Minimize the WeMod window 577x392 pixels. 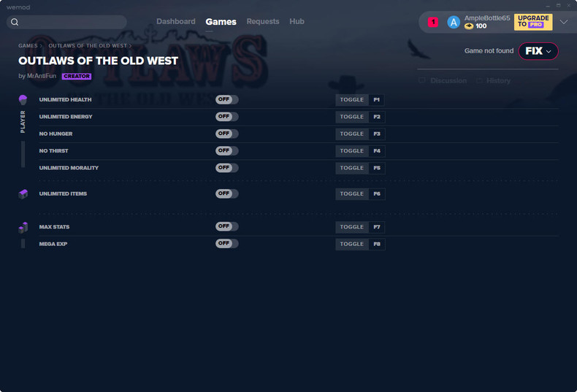coord(548,6)
